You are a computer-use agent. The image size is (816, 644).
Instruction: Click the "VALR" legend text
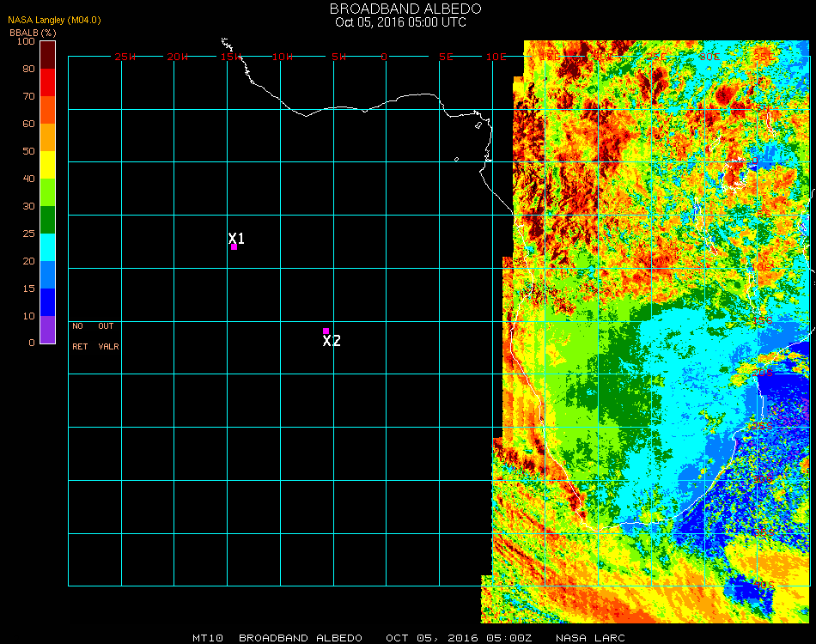108,346
